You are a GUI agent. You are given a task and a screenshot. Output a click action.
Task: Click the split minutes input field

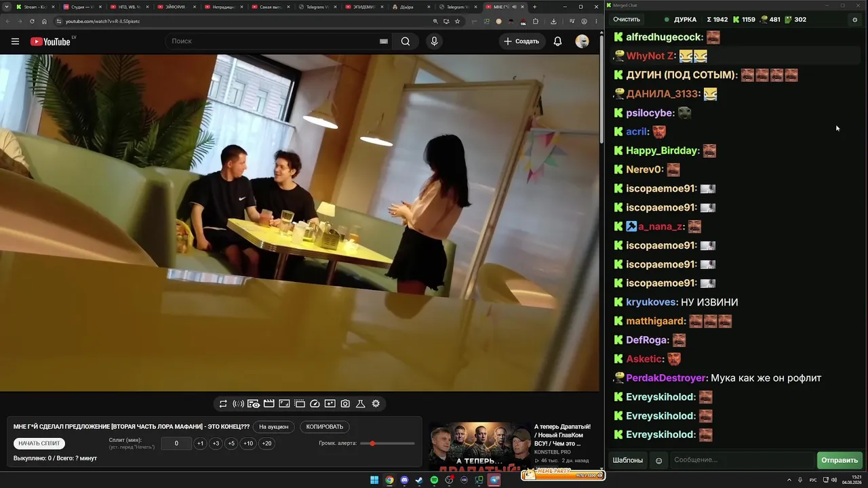tap(176, 443)
